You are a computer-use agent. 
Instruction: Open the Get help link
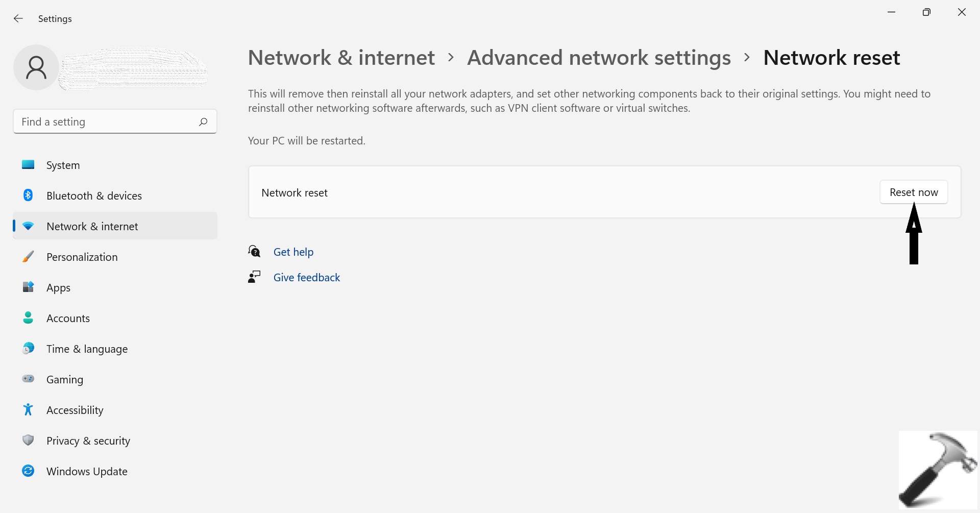coord(293,252)
